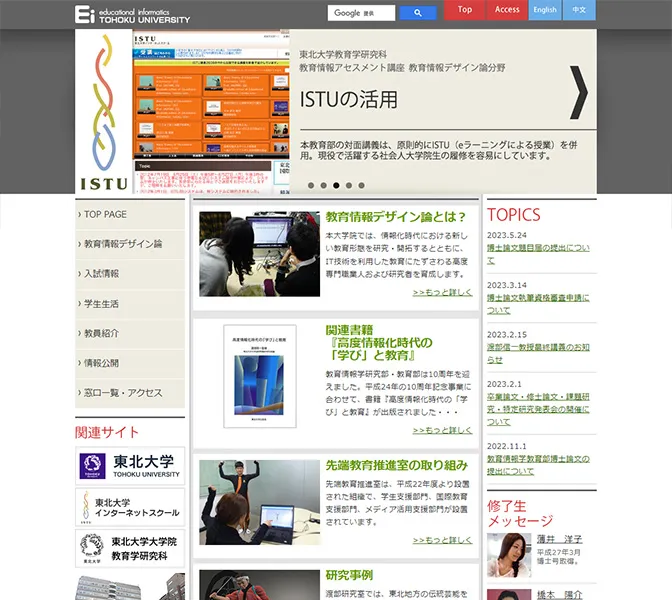Click the red Top navigation tab
Viewport: 672px width, 600px height.
point(465,10)
